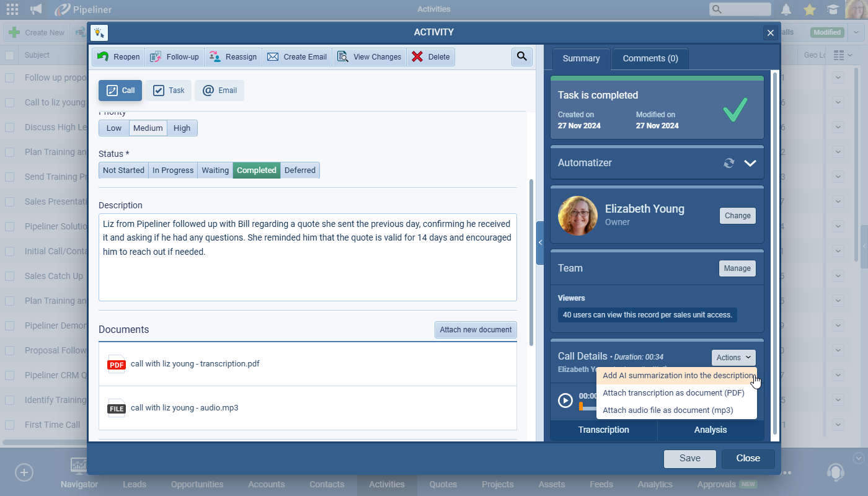Screen dimensions: 868x496
Task: Switch to the Comments (0) tab
Action: point(650,59)
